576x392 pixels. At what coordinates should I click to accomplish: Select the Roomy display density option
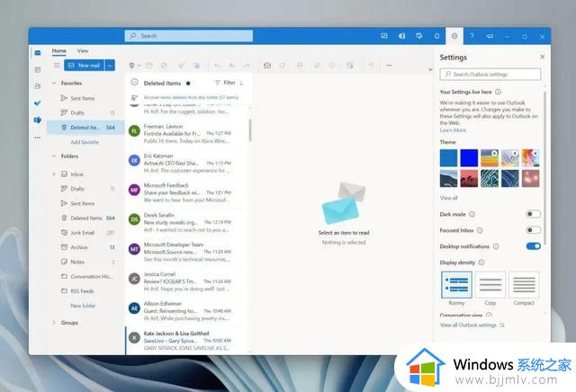coord(456,285)
